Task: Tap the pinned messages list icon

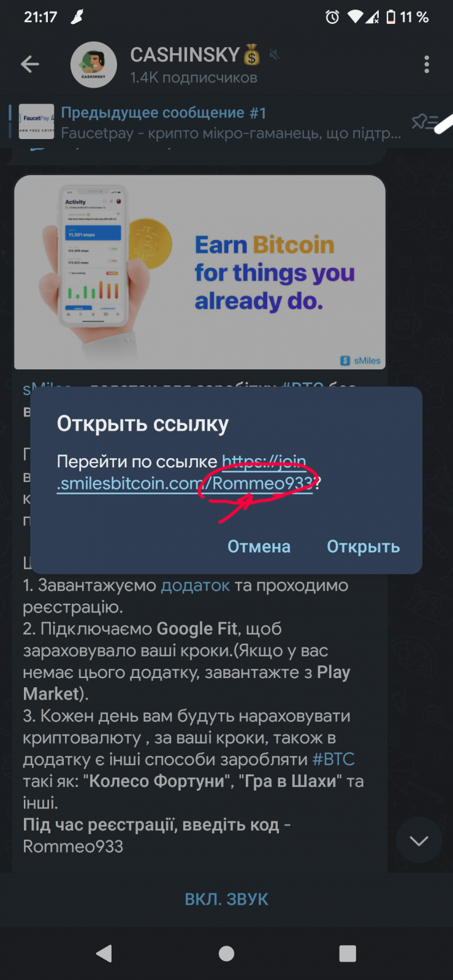Action: click(424, 122)
